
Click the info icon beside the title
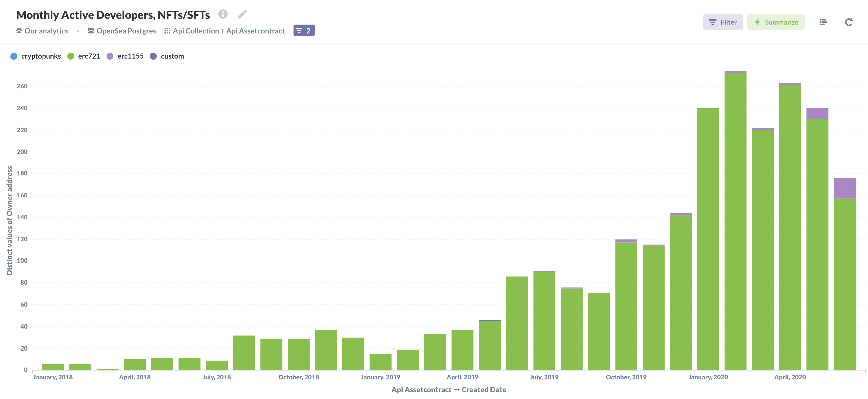tap(223, 14)
